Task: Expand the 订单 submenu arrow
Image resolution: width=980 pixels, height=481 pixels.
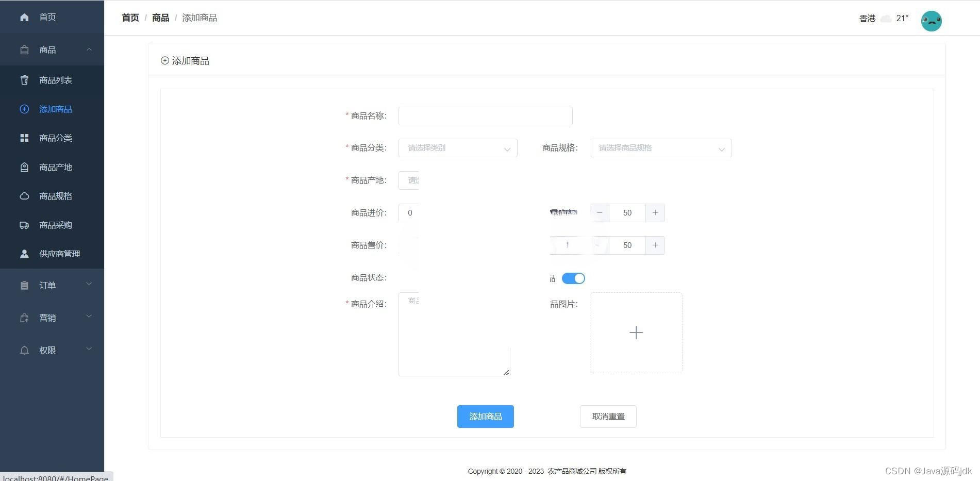Action: (89, 284)
